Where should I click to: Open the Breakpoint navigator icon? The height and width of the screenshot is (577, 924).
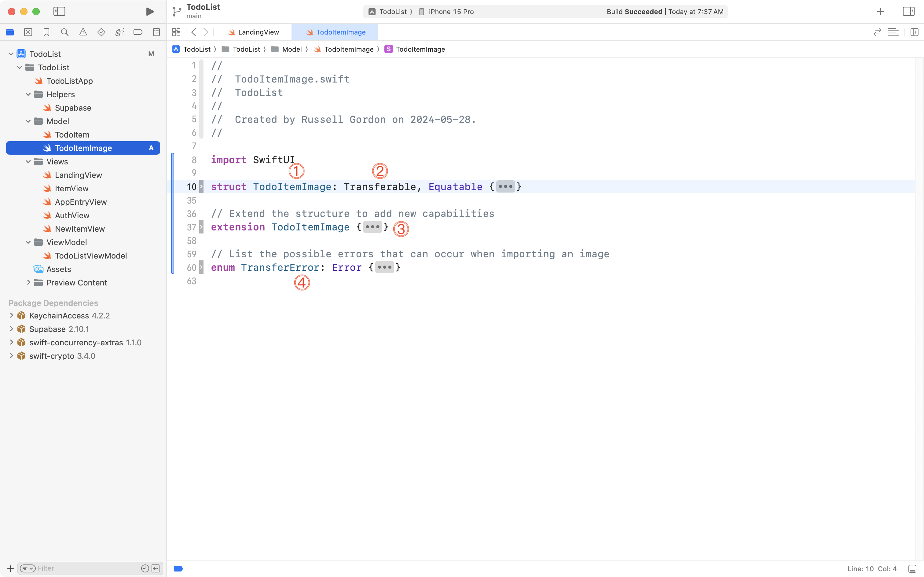coord(138,32)
